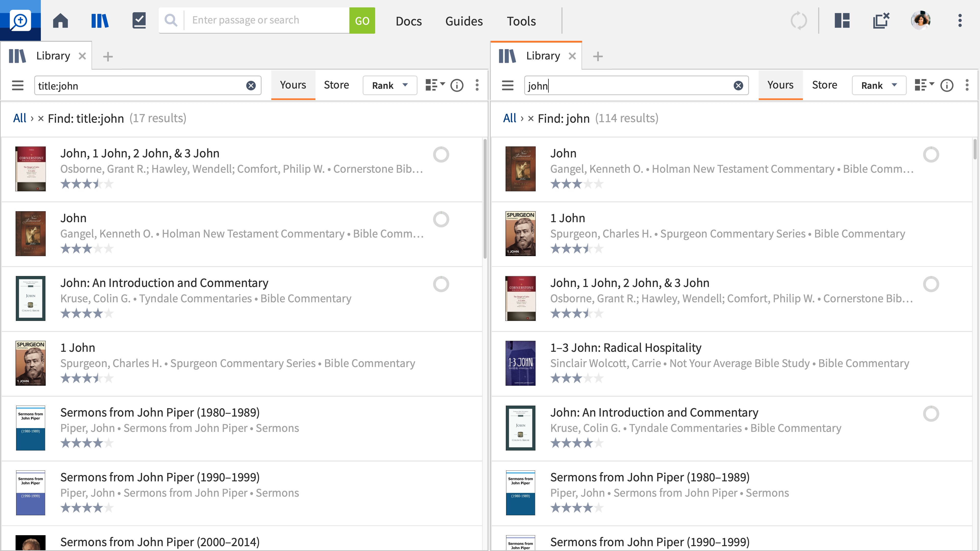
Task: Set star rating for Spurgeon's 1 John left panel
Action: 87,378
